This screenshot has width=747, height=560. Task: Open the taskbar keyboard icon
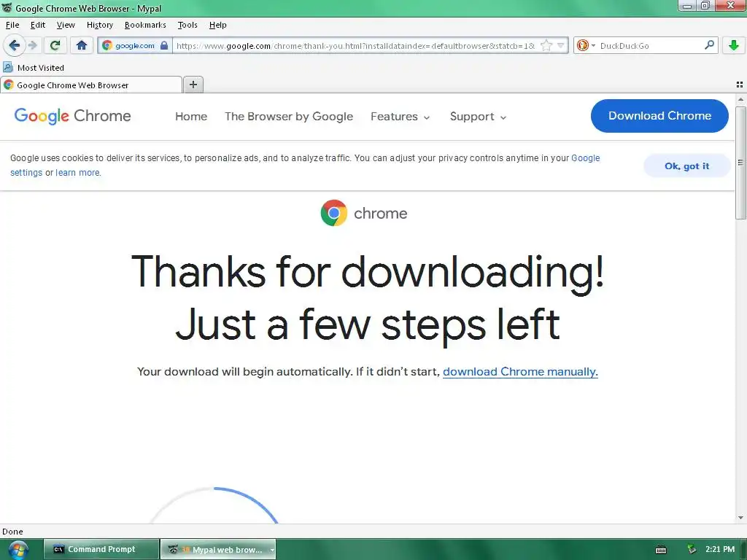pos(661,550)
